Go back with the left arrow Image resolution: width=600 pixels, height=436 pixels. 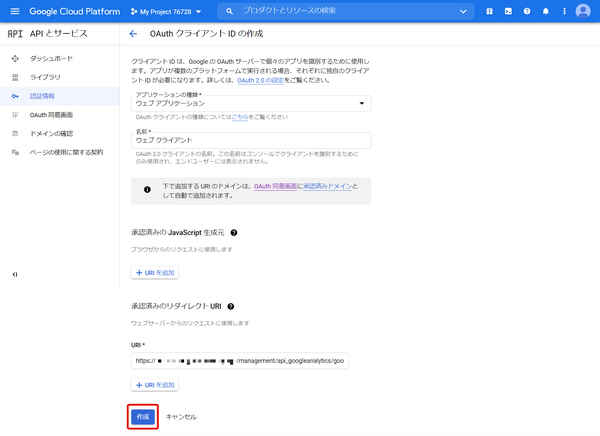pos(133,34)
